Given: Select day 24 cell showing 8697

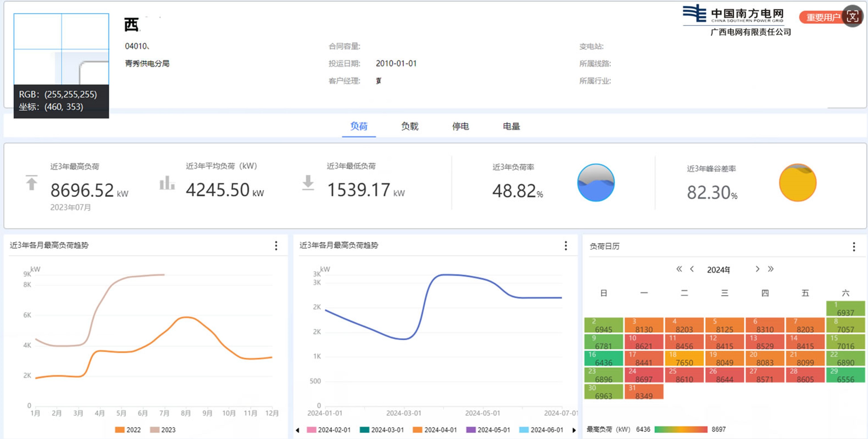Looking at the screenshot, I should (x=644, y=375).
